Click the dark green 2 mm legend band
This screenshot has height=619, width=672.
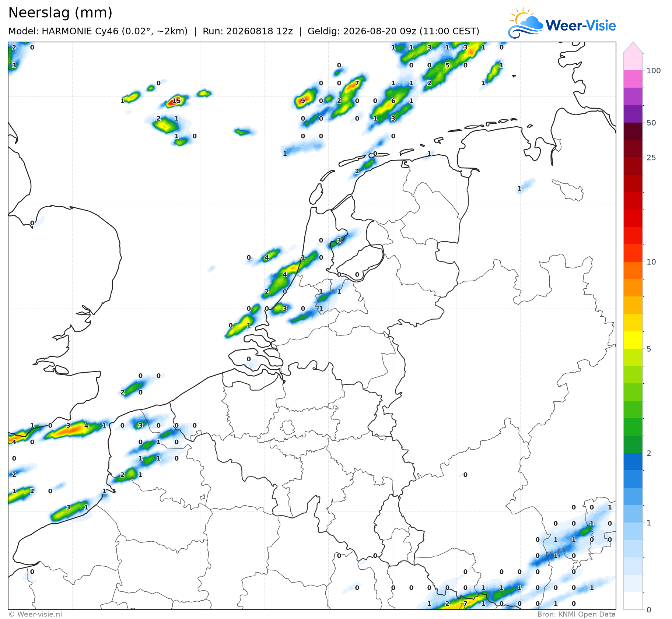tap(633, 444)
